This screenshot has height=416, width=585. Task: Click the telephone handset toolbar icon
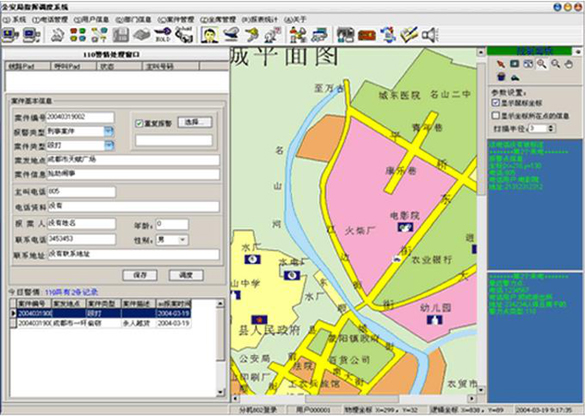pyautogui.click(x=58, y=35)
